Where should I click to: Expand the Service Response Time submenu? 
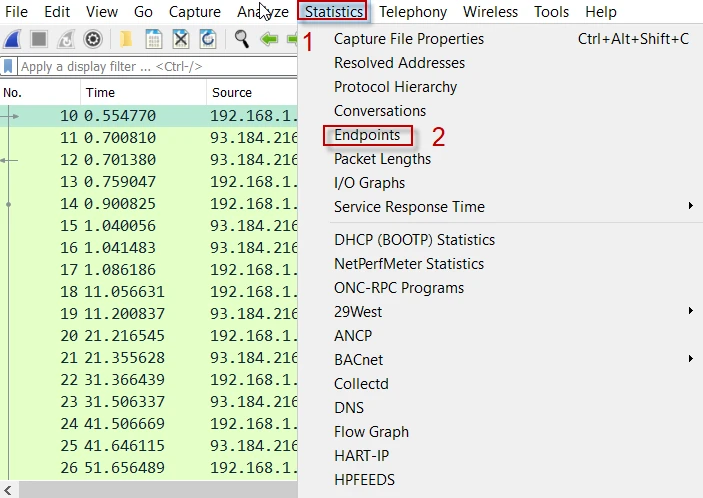point(409,207)
